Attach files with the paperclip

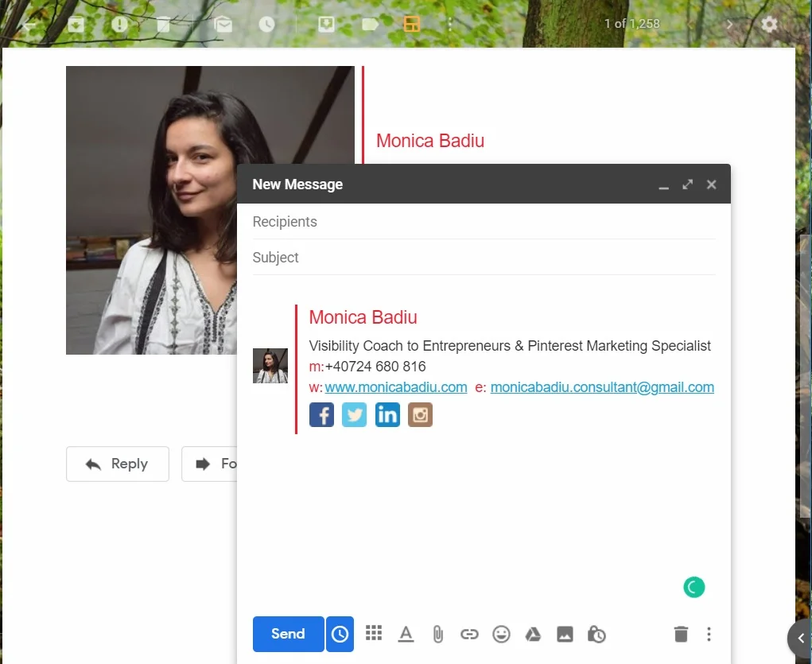(437, 634)
